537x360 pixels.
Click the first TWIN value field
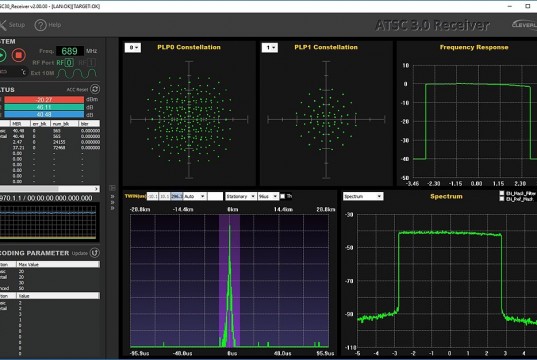pos(152,196)
